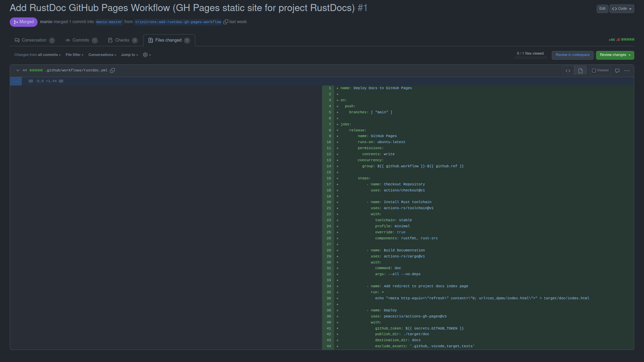Switch to the Commits tab

[81, 40]
